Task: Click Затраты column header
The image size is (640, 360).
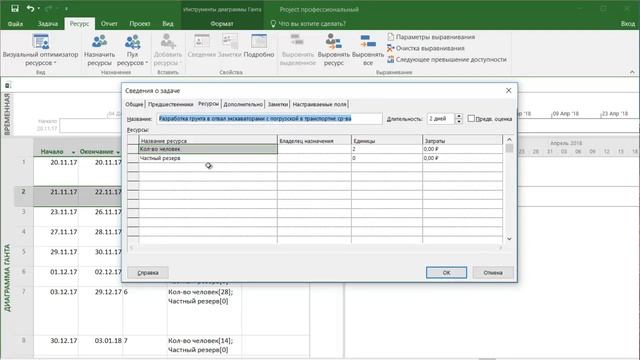Action: click(462, 141)
